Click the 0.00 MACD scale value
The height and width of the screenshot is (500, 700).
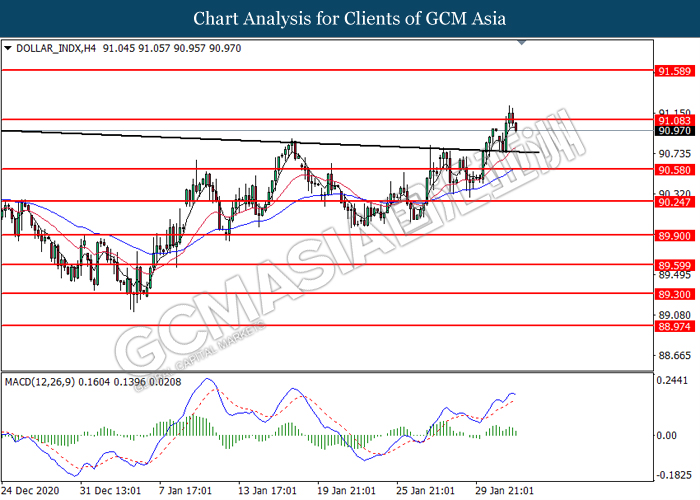(667, 435)
